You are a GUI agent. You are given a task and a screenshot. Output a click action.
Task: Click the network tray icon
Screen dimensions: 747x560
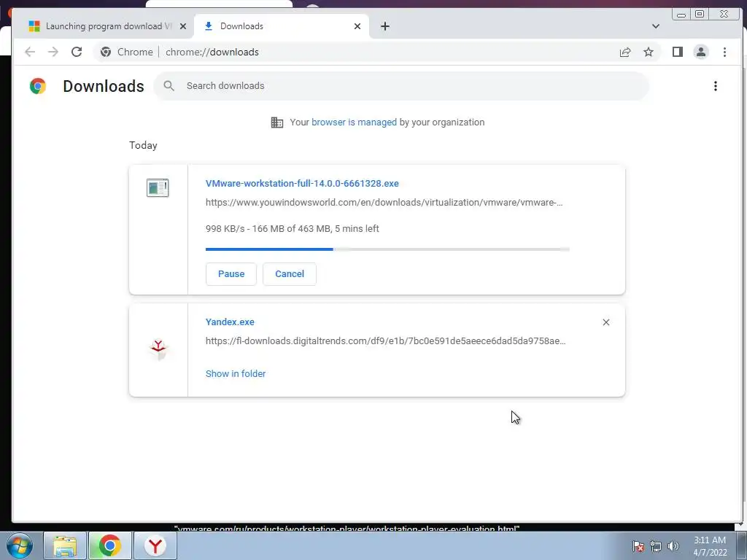coord(656,546)
